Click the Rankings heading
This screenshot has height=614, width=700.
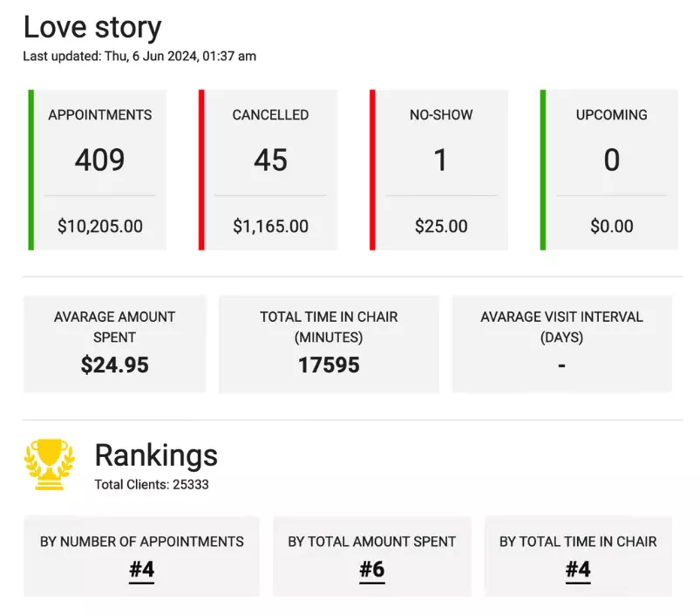click(155, 455)
